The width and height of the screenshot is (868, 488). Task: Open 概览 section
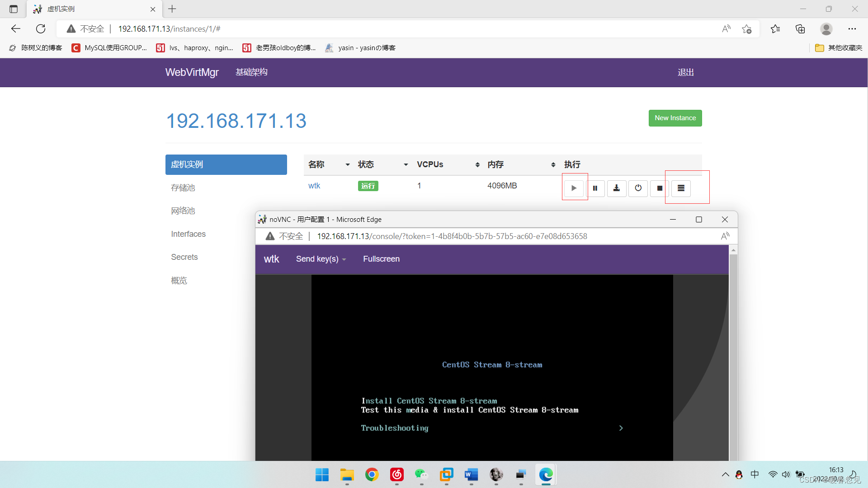coord(179,281)
